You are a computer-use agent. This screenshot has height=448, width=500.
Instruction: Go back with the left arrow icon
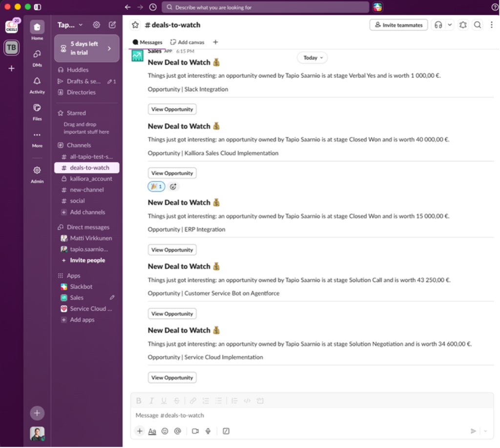(127, 7)
